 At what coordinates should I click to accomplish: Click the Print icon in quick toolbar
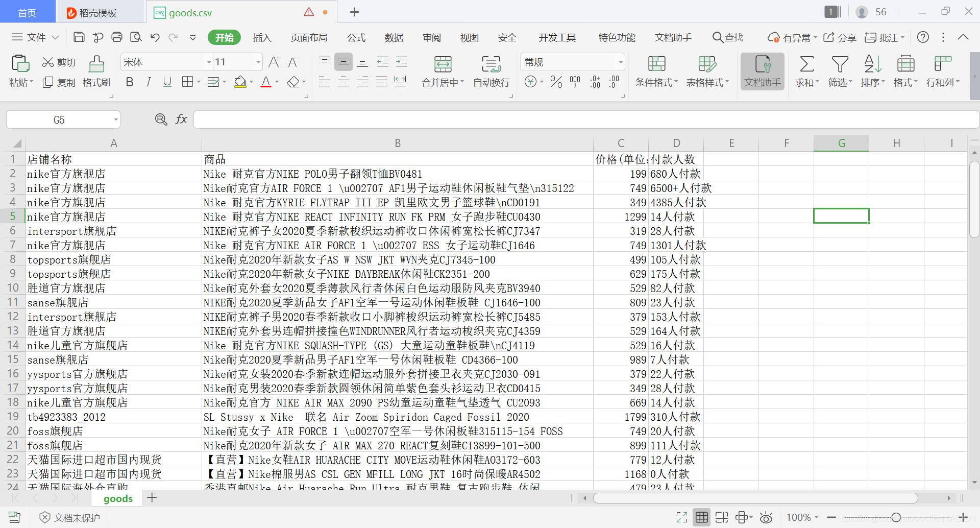coord(117,37)
